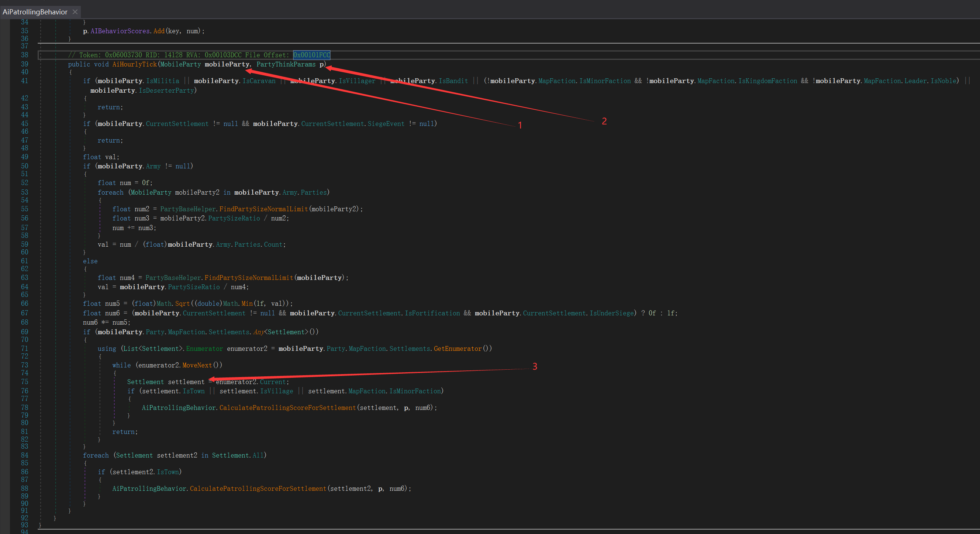
Task: Open CalculatePatrollingScoreForSettlement on line 78
Action: click(287, 408)
